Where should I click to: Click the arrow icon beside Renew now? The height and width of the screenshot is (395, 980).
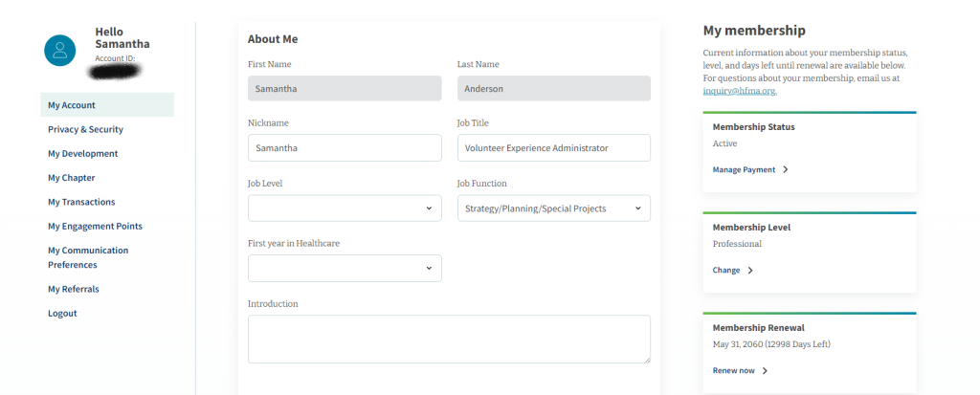tap(765, 371)
